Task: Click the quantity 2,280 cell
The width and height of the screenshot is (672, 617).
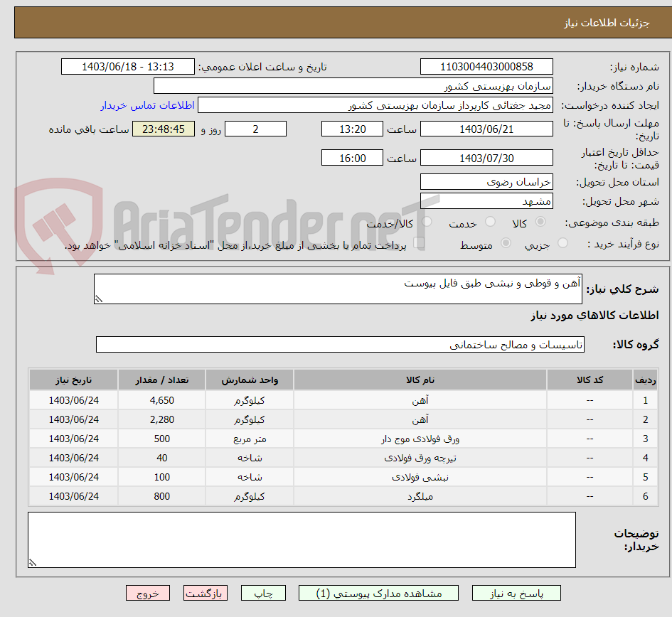Action: tap(161, 419)
